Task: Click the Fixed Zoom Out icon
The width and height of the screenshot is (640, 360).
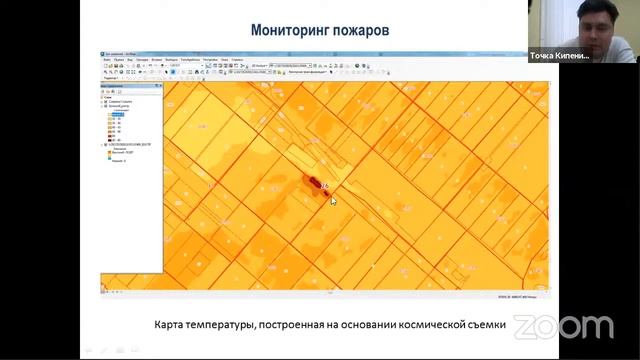Action: point(133,72)
